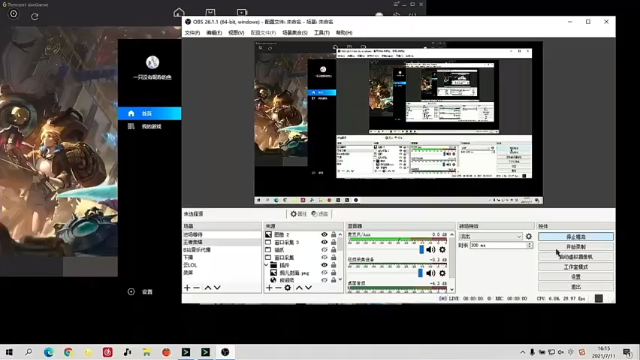
Task: Mute the second mixer channel speaker icon
Action: (x=431, y=273)
